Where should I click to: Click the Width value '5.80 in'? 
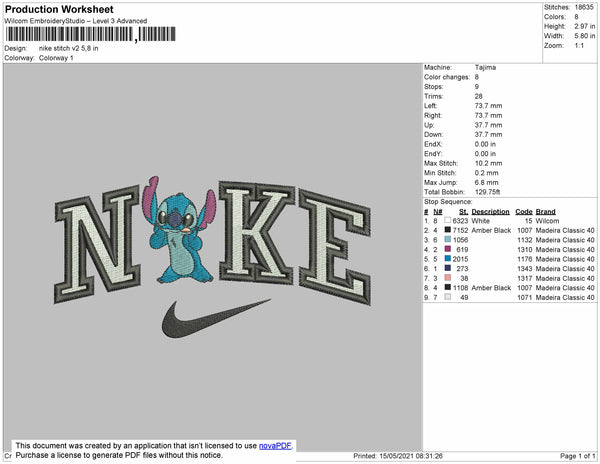pos(585,36)
